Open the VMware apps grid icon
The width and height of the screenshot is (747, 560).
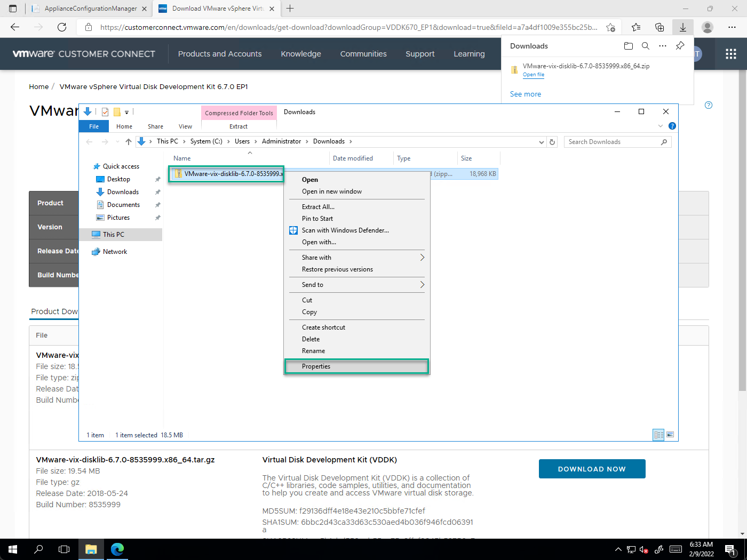tap(731, 54)
